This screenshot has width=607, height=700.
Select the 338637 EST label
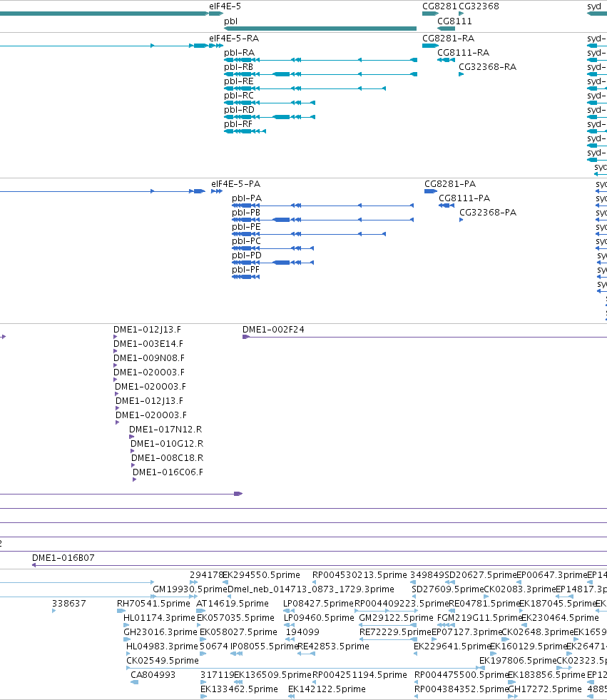68,604
